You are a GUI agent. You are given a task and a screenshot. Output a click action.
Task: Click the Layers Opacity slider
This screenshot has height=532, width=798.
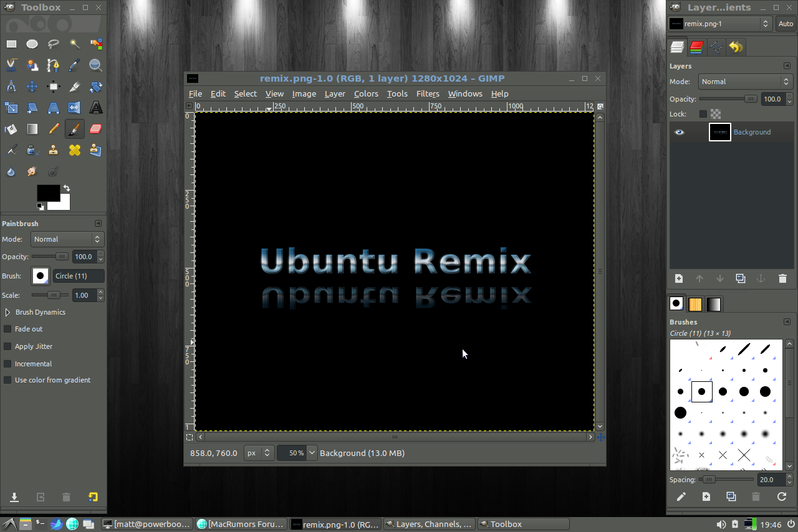click(x=728, y=98)
